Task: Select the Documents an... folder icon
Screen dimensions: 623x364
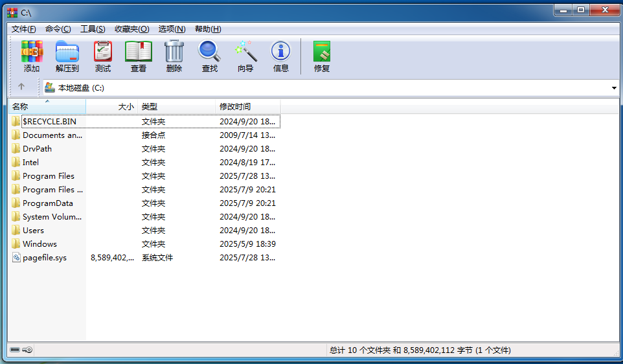Action: coord(16,135)
